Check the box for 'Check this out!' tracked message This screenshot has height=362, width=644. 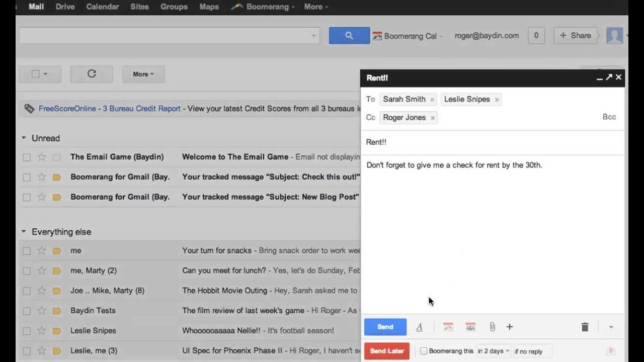pyautogui.click(x=27, y=177)
